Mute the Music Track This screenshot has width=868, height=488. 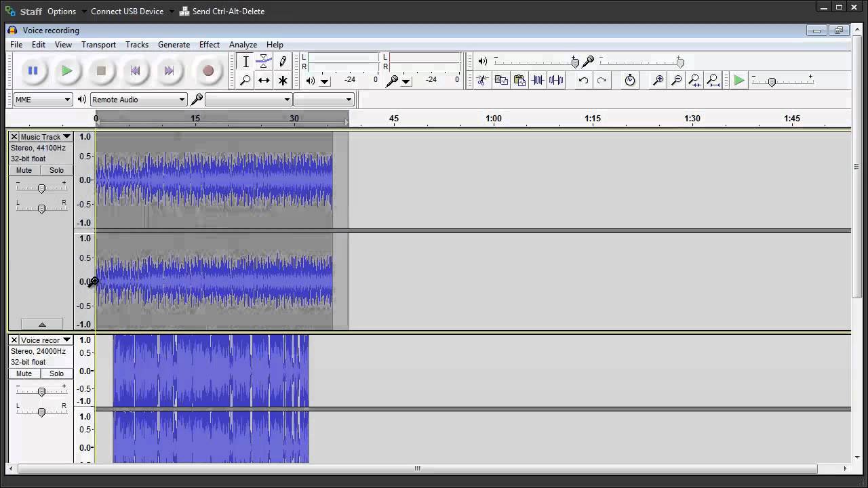click(x=24, y=170)
